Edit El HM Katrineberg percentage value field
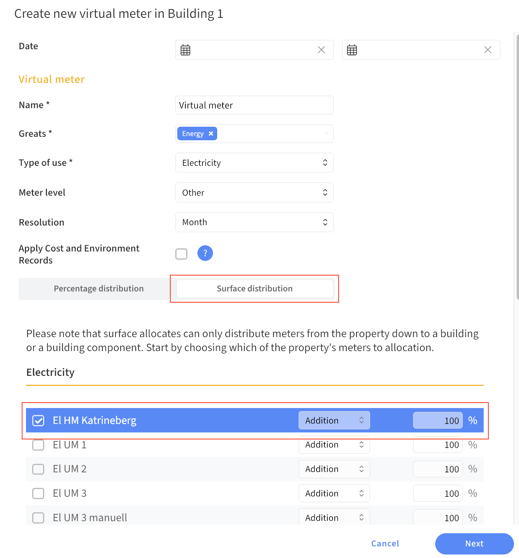The height and width of the screenshot is (558, 519). tap(437, 420)
